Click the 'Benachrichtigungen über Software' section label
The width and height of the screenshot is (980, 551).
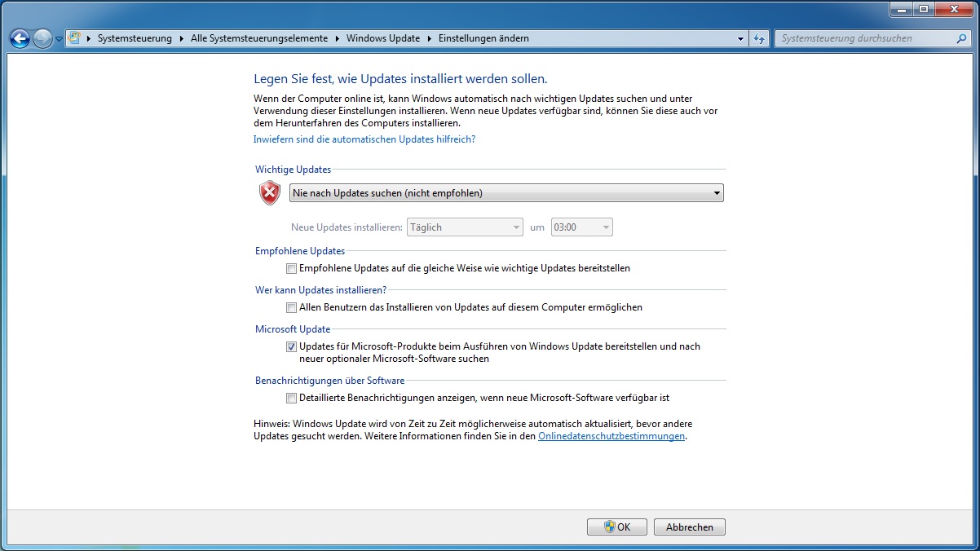[330, 381]
